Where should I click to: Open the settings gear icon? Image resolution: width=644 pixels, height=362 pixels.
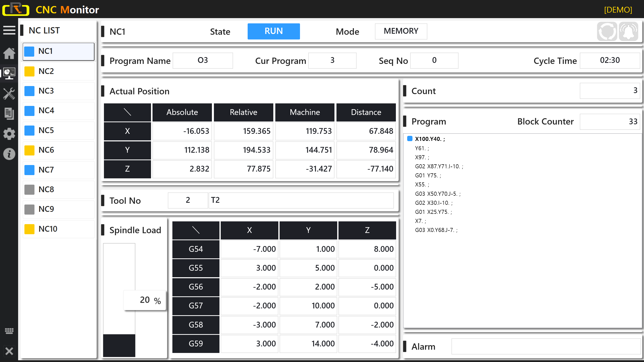click(9, 134)
